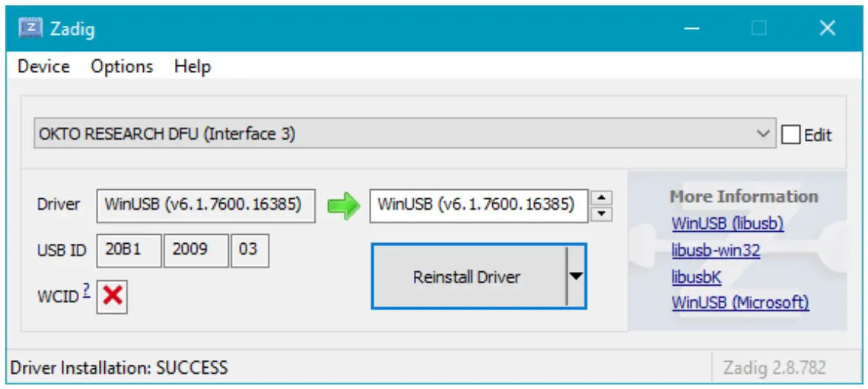The height and width of the screenshot is (389, 868).
Task: Click the Driver Installation: SUCCESS status text
Action: pos(119,368)
